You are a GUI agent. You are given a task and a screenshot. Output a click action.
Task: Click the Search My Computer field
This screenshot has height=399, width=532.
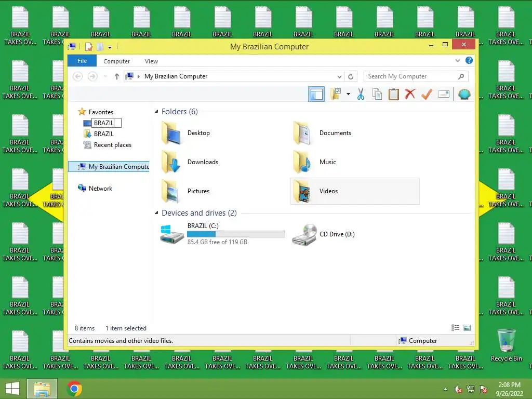pyautogui.click(x=416, y=76)
